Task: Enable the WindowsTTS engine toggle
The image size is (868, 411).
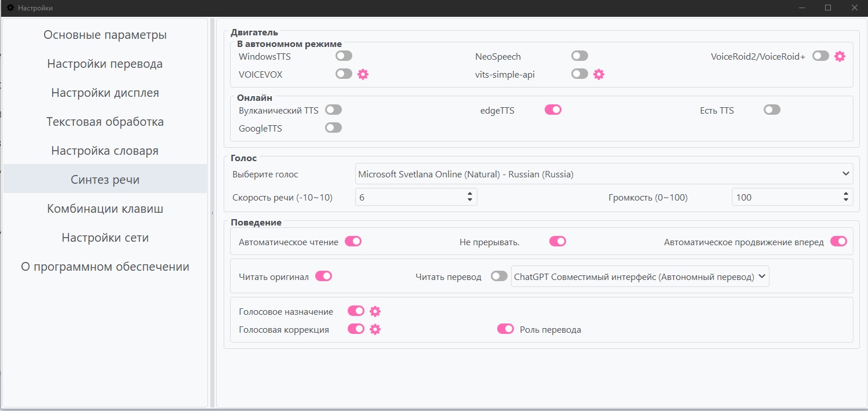Action: pyautogui.click(x=344, y=56)
